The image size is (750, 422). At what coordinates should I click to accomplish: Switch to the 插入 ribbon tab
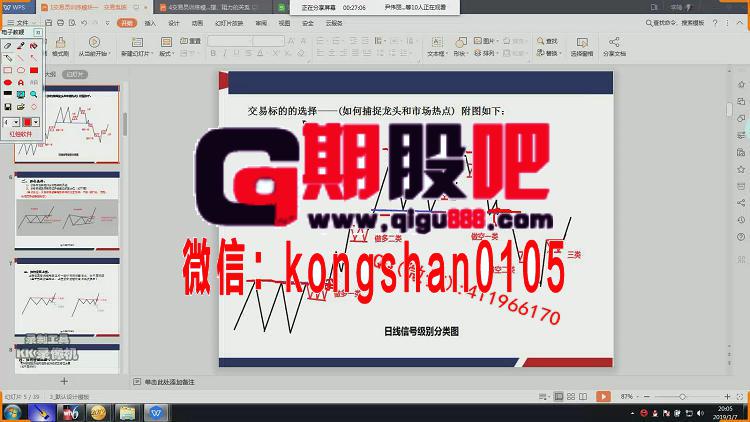click(x=150, y=23)
